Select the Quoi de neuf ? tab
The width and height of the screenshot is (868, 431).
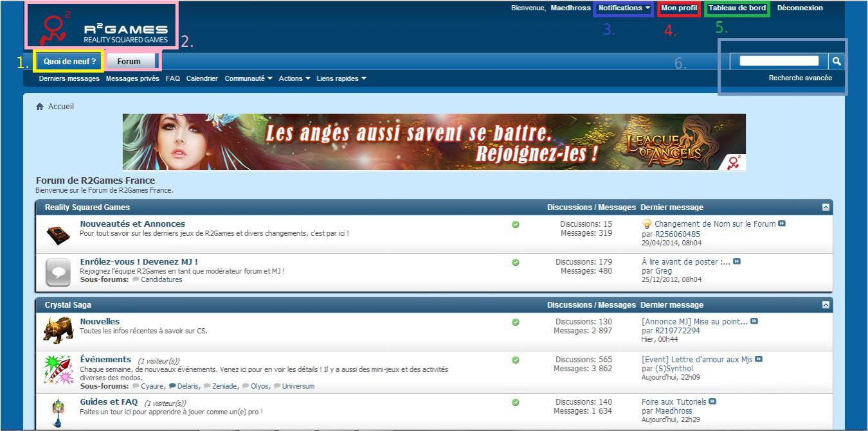tap(69, 62)
